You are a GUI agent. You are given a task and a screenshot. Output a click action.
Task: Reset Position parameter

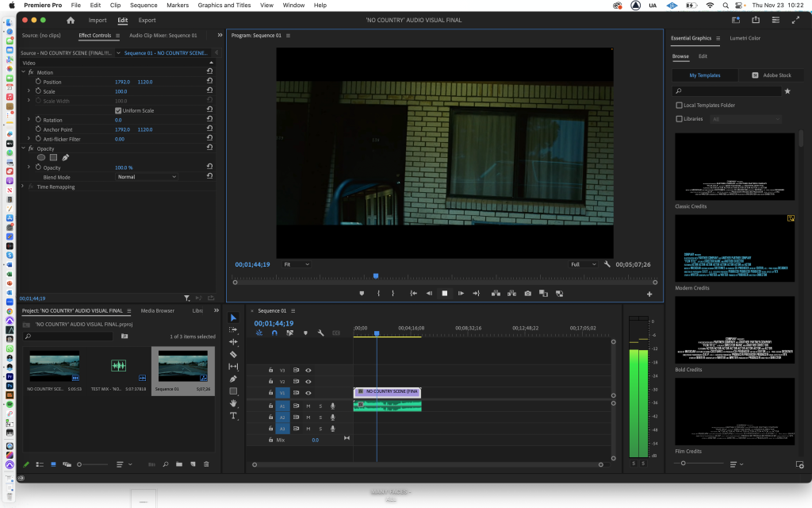tap(209, 81)
